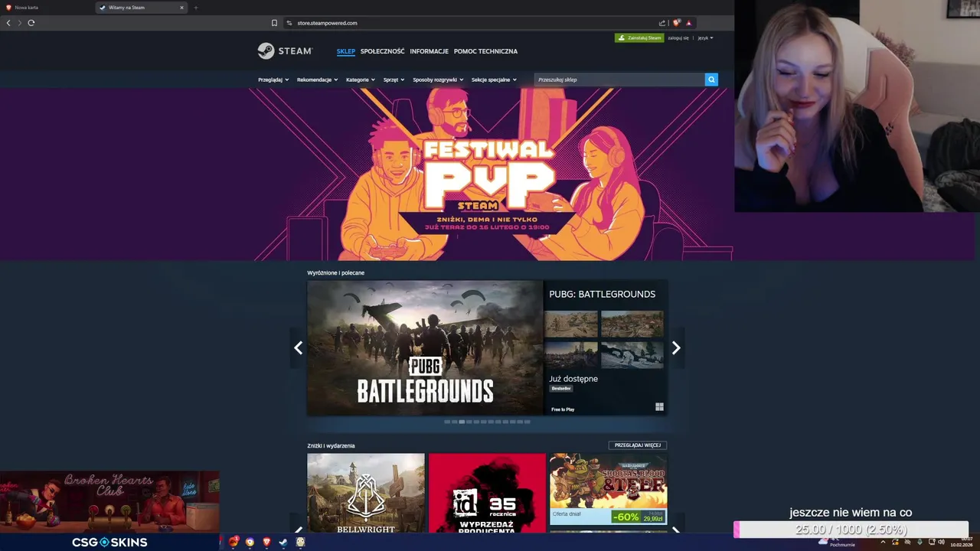Click the Steam icon in the taskbar
This screenshot has height=551, width=980.
pyautogui.click(x=283, y=542)
